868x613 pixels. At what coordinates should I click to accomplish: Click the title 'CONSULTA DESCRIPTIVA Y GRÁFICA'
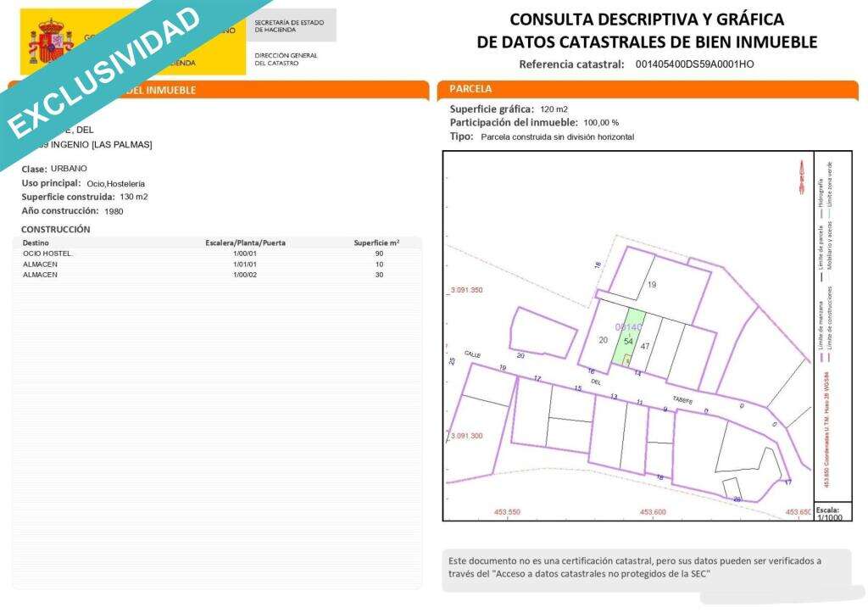pyautogui.click(x=647, y=20)
